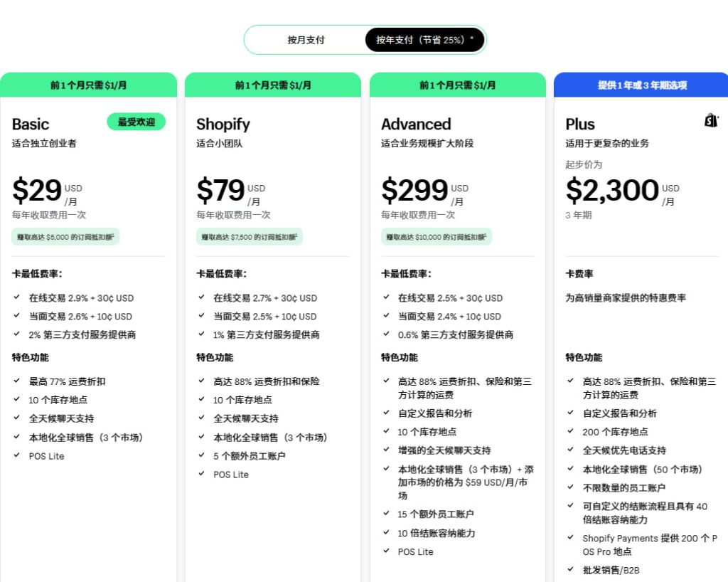728x582 pixels.
Task: Click checkmark beside 全天候优先电话支持
Action: click(x=570, y=450)
